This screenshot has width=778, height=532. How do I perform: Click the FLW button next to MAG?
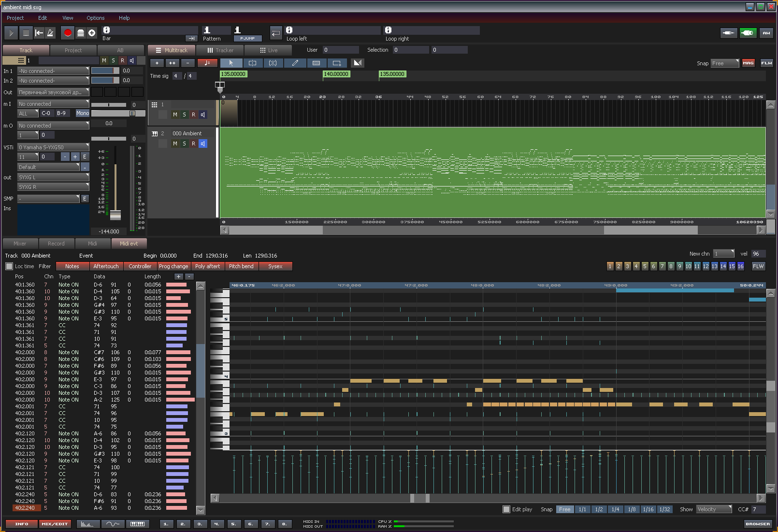pos(766,63)
